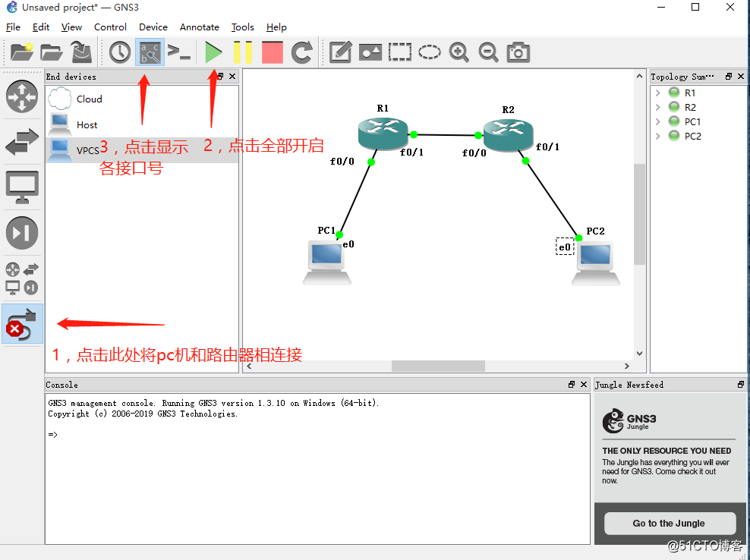This screenshot has width=750, height=560.
Task: Select router R2 on the canvas
Action: coord(508,134)
